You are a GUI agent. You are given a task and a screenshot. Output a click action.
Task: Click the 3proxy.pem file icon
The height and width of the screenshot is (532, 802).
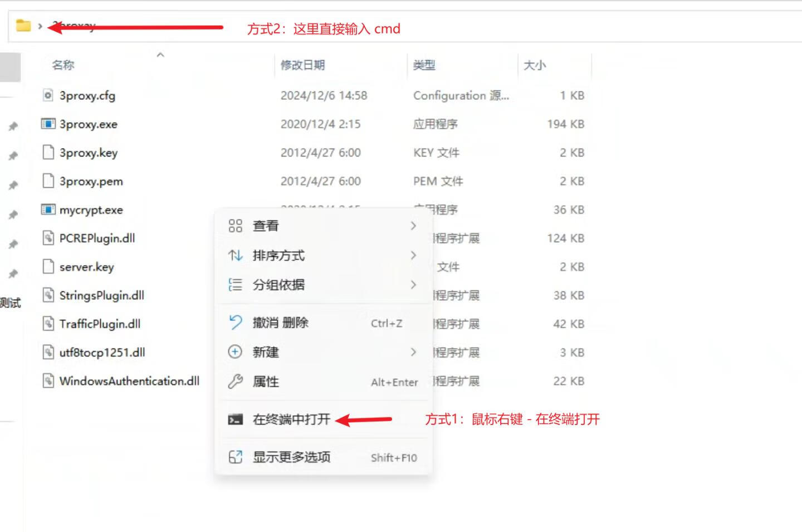tap(48, 181)
